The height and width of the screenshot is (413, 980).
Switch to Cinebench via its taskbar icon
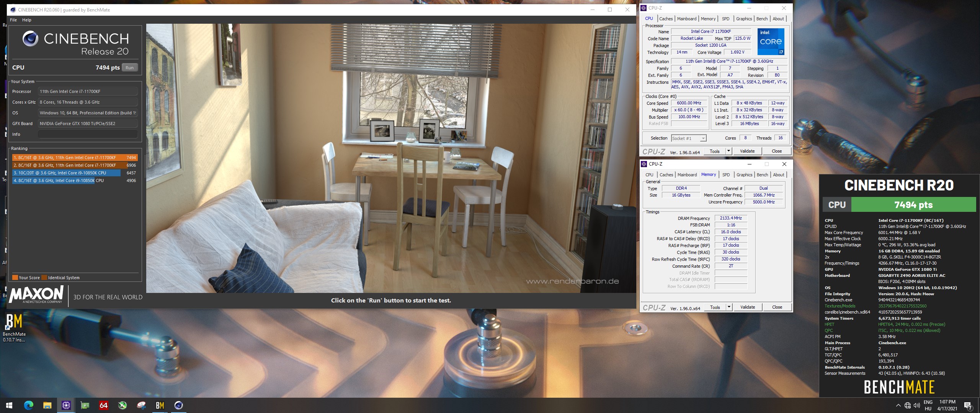click(178, 405)
